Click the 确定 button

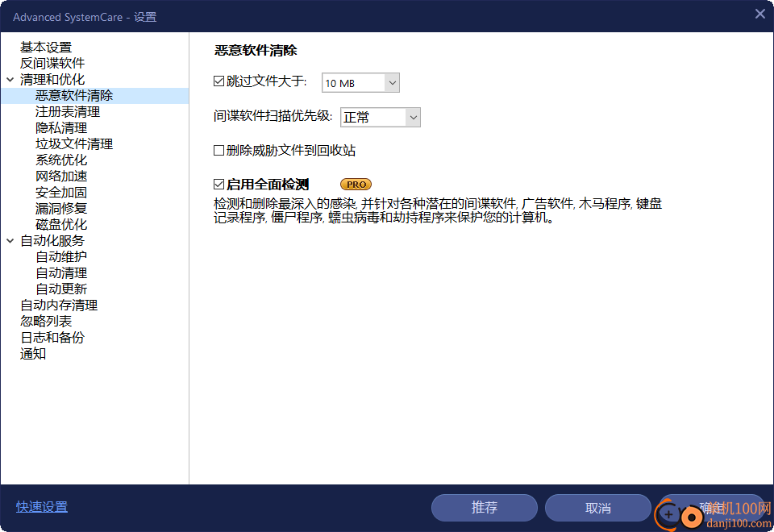(712, 508)
